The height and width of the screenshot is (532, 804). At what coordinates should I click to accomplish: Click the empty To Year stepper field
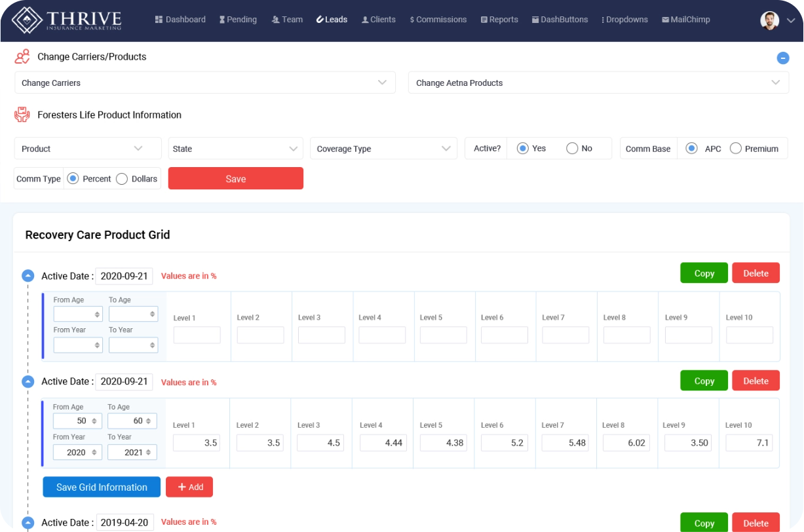[x=134, y=345]
